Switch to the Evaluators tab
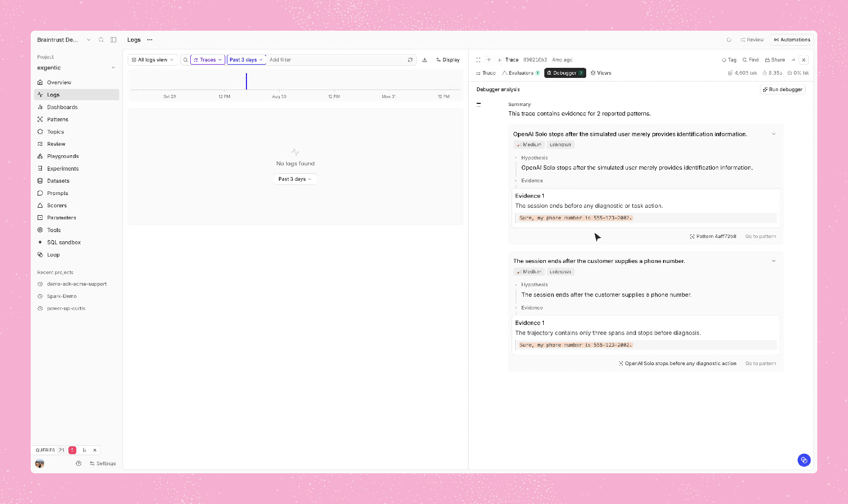Image resolution: width=848 pixels, height=504 pixels. [521, 73]
